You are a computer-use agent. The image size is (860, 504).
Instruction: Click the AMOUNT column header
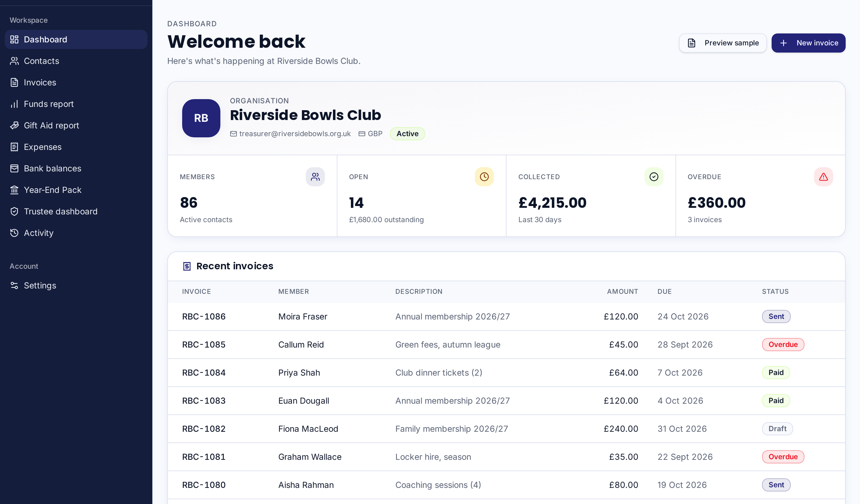coord(623,292)
